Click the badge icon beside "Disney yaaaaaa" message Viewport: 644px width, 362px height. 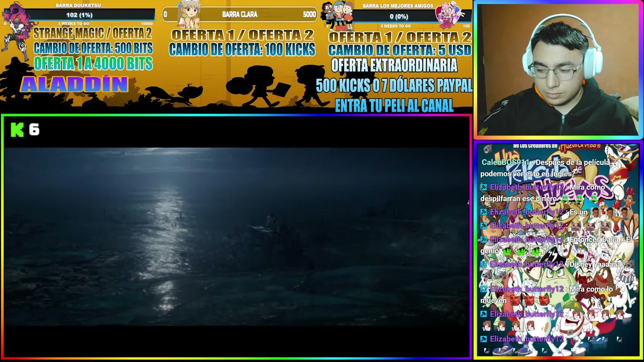pyautogui.click(x=484, y=264)
